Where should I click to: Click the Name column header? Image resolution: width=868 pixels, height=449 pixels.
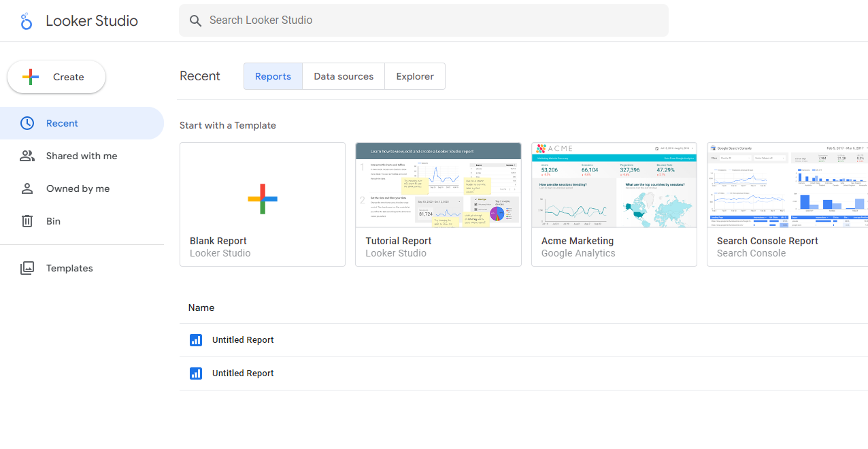[201, 307]
